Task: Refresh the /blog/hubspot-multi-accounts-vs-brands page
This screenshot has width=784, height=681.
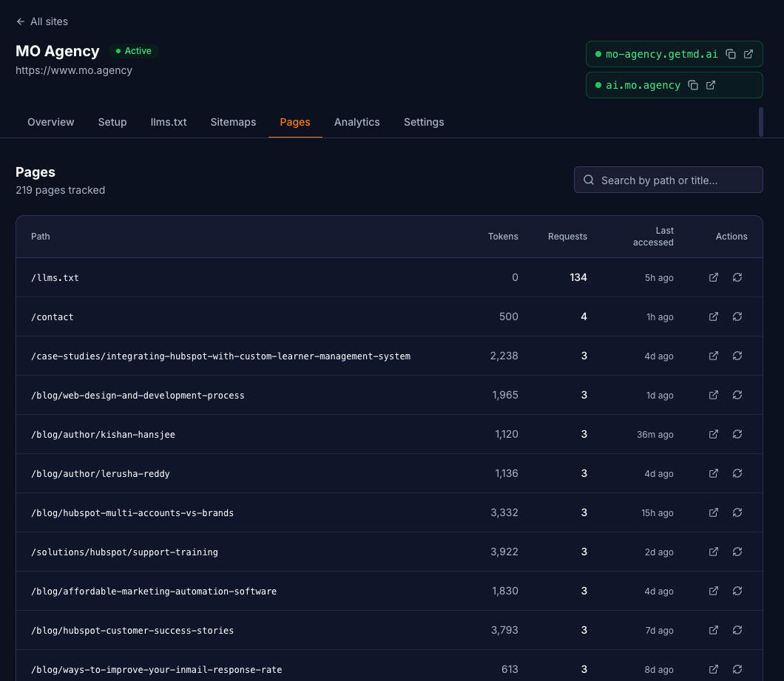Action: click(x=737, y=512)
